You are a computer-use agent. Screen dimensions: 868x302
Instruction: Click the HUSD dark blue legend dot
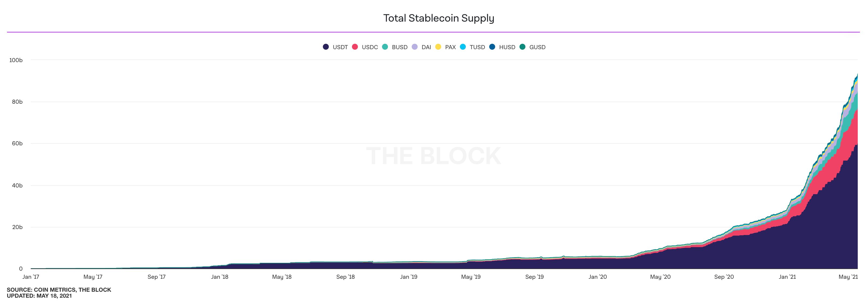point(492,47)
